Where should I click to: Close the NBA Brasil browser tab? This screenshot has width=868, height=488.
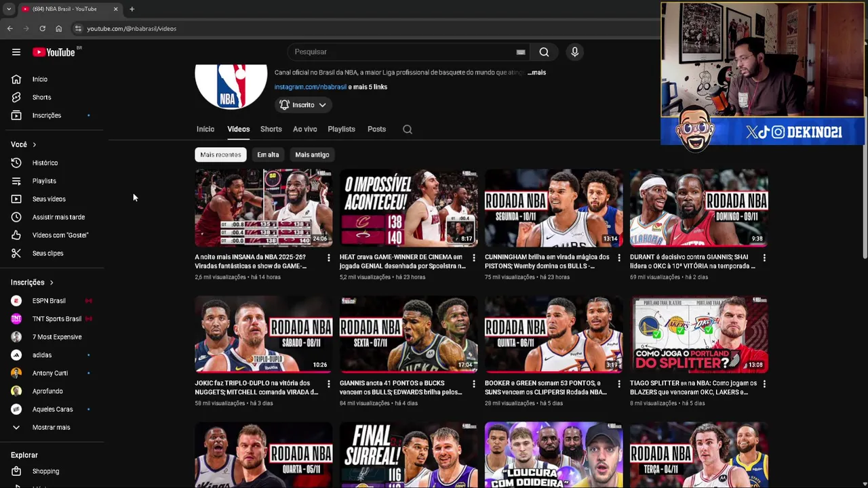point(115,9)
